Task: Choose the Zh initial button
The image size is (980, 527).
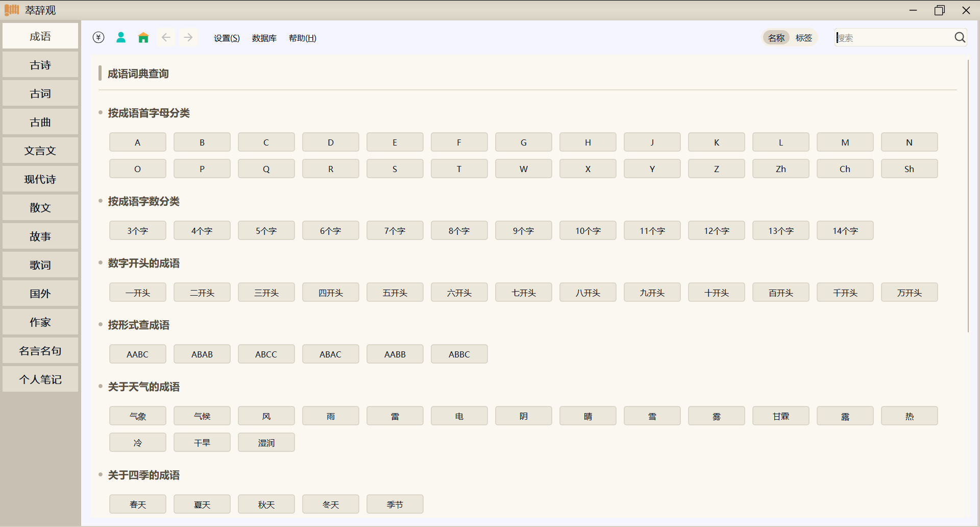Action: 781,169
